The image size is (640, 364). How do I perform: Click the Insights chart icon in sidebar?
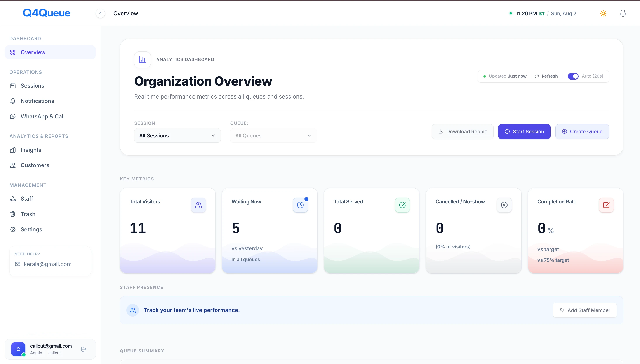[x=13, y=150]
